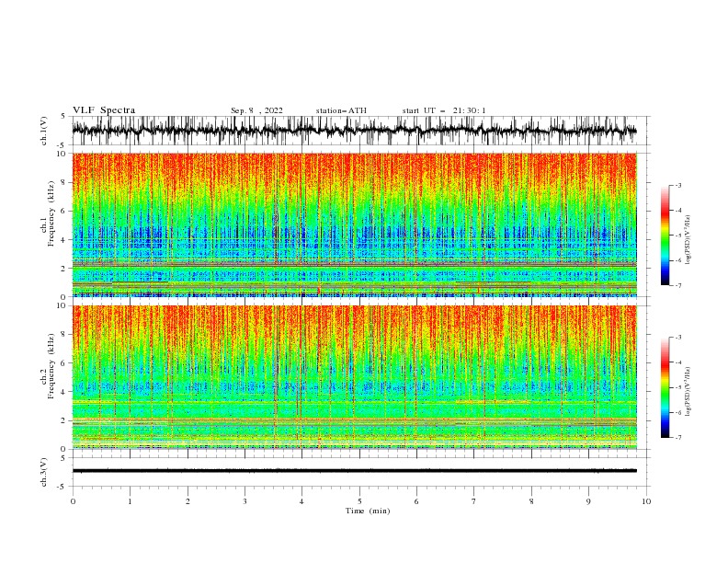Click the color scale bar beside ch.2 spectrogram
The image size is (728, 563).
pos(665,387)
